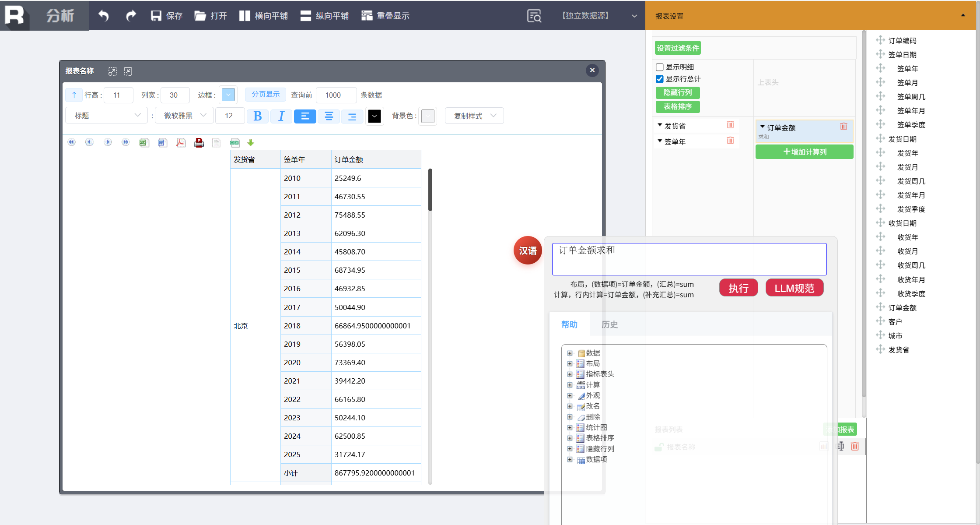Click the undo arrow in top bar
Image resolution: width=980 pixels, height=525 pixels.
coord(103,16)
